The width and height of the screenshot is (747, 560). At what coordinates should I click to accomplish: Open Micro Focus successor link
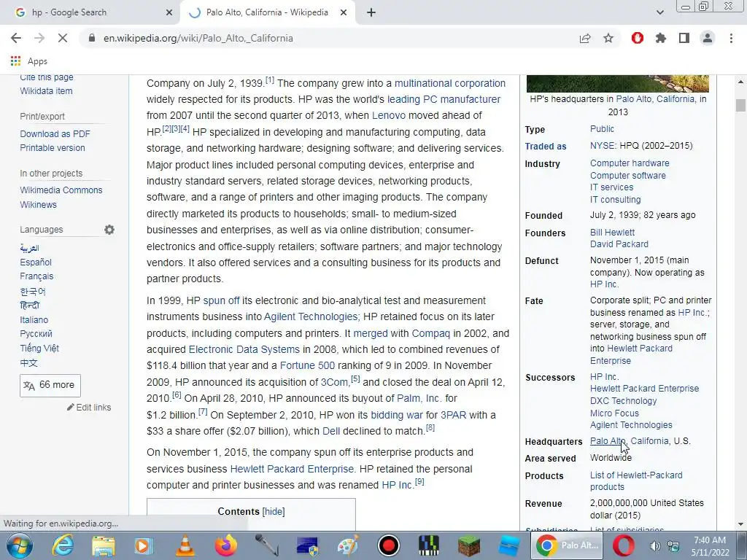tap(614, 413)
